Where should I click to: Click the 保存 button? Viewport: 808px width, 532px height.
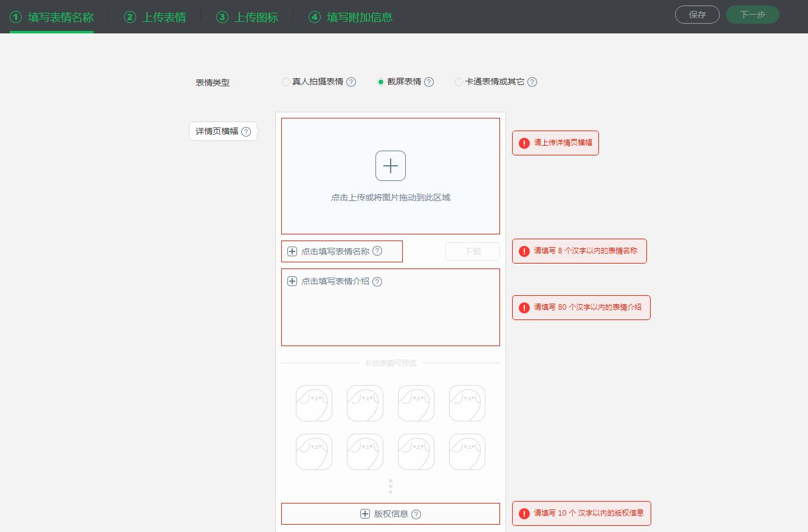(697, 15)
